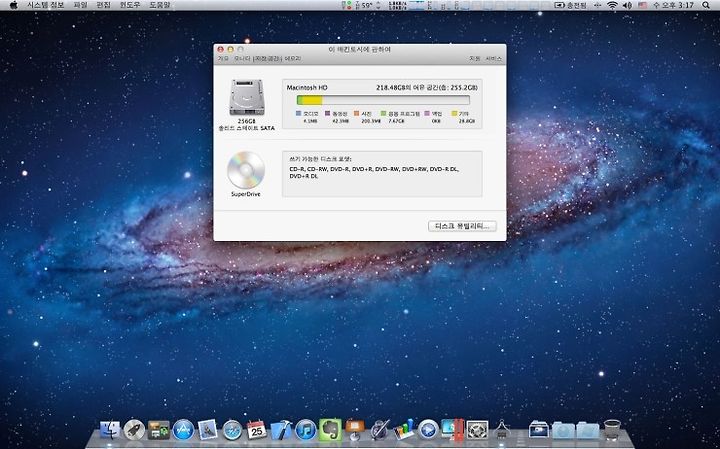Click the Macintosh HD label

[x=307, y=87]
